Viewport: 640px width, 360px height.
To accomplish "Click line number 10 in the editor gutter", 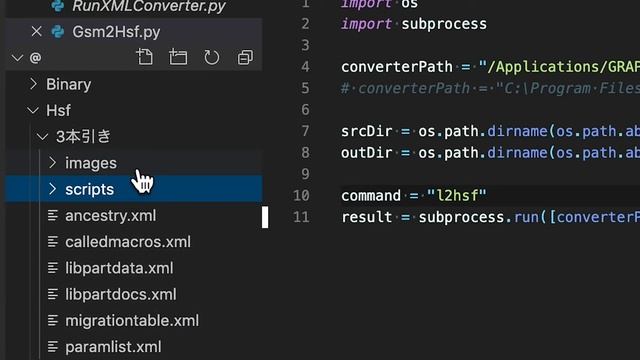I will pyautogui.click(x=302, y=196).
